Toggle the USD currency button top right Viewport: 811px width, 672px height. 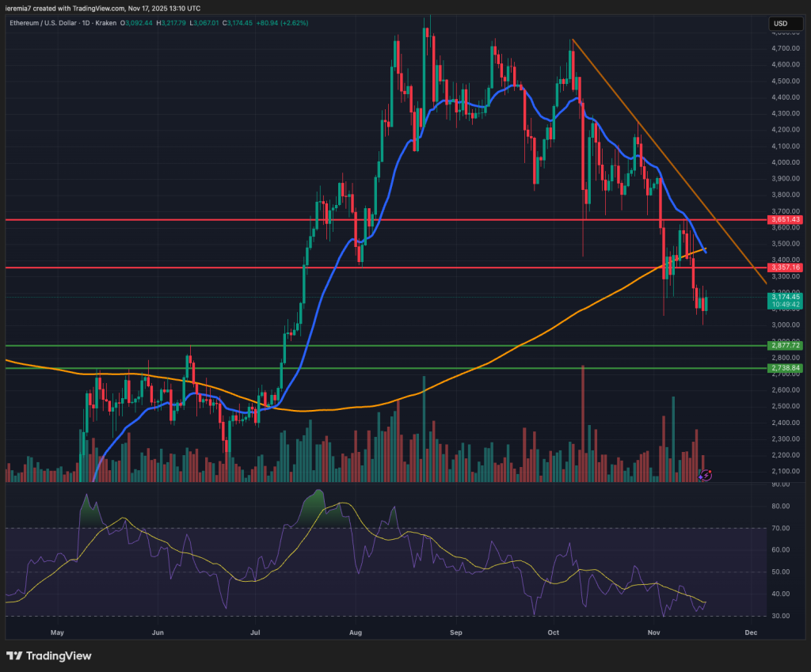(786, 24)
